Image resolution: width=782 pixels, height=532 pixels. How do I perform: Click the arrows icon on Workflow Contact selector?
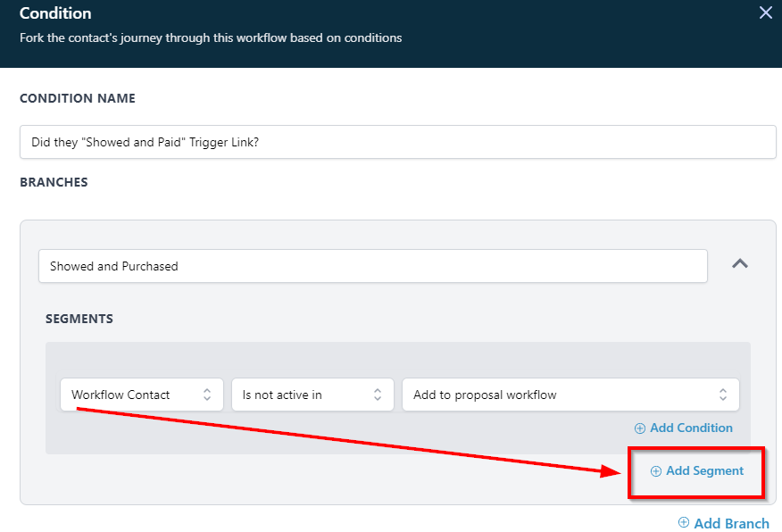pyautogui.click(x=207, y=395)
